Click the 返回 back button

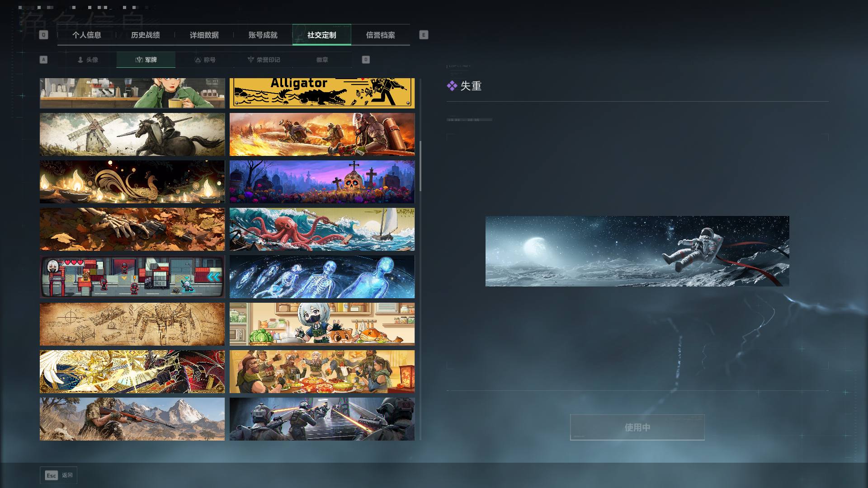(59, 475)
